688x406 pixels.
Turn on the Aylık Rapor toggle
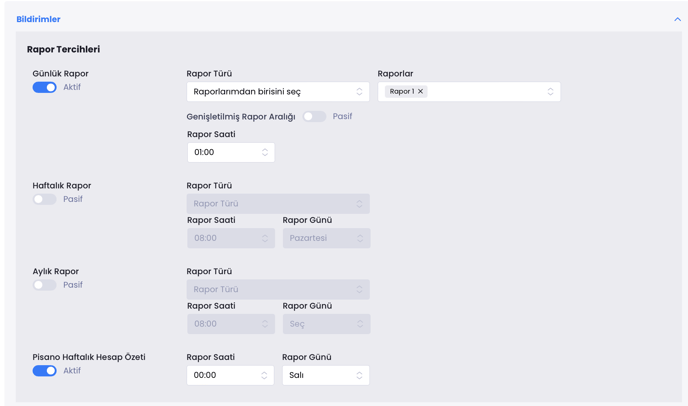[44, 285]
